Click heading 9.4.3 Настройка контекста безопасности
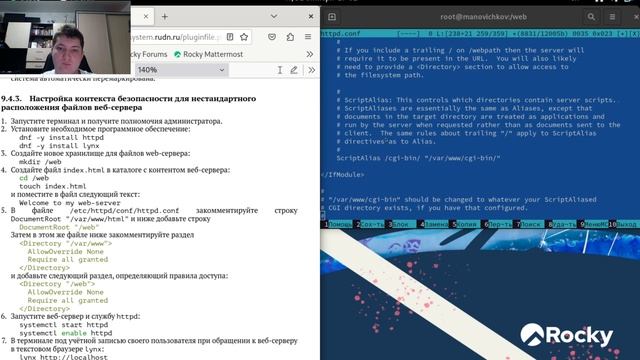Image resolution: width=640 pixels, height=360 pixels. [x=129, y=103]
